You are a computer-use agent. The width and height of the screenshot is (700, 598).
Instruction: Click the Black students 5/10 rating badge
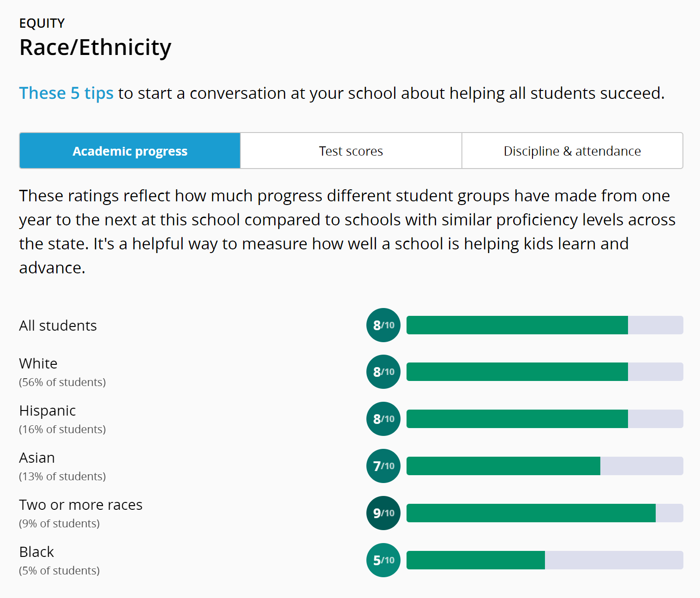click(x=383, y=560)
